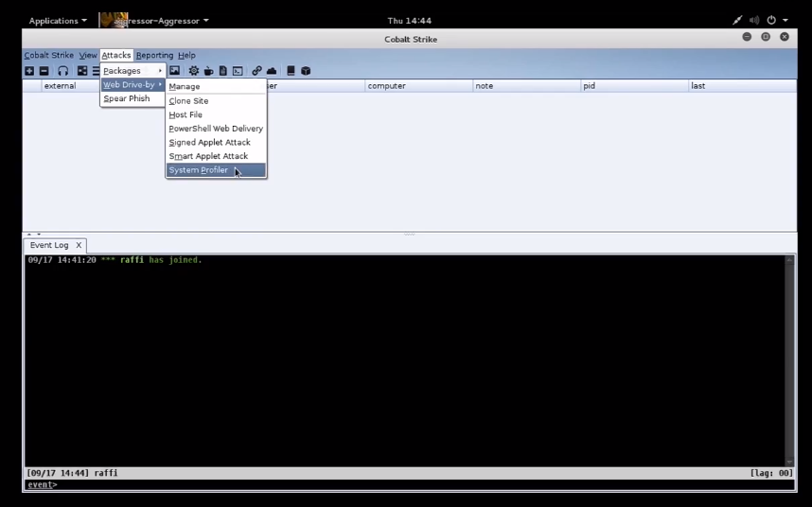Choose Clone Site option
The width and height of the screenshot is (812, 507).
[x=216, y=101]
